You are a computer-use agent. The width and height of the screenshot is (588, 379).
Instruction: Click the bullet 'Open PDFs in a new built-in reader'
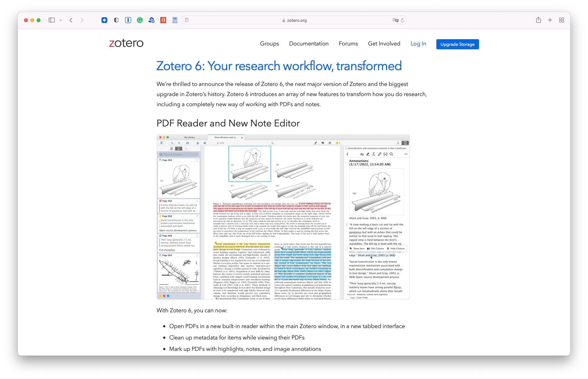[287, 326]
